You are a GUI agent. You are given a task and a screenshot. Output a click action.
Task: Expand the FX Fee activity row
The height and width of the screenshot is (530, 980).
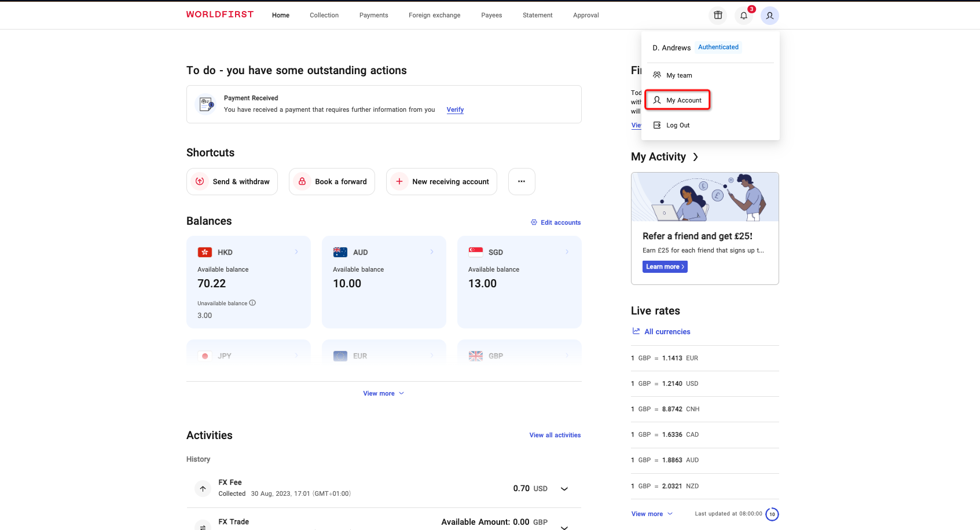564,489
